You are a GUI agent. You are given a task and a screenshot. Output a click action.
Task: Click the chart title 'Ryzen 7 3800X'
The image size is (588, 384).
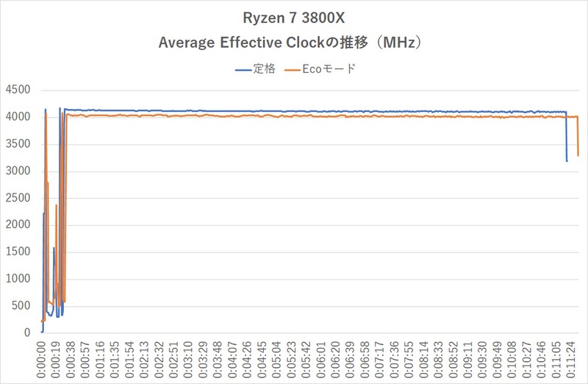[293, 18]
